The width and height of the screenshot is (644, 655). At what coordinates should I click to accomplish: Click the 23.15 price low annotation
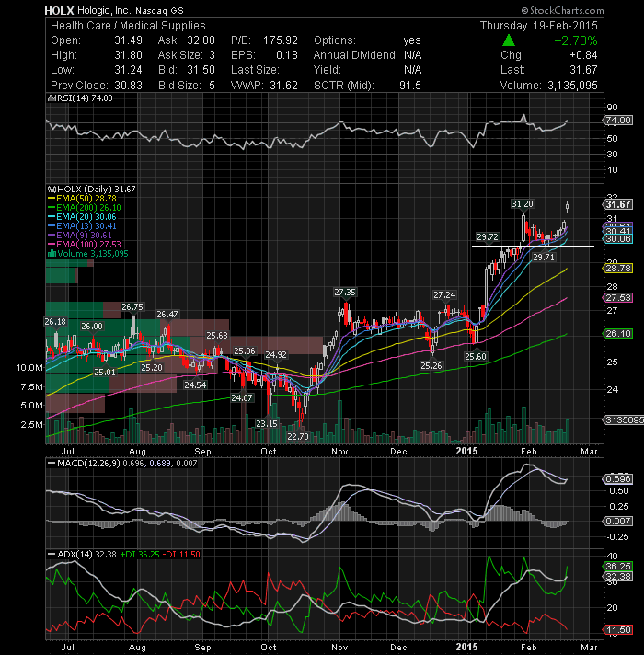[267, 423]
